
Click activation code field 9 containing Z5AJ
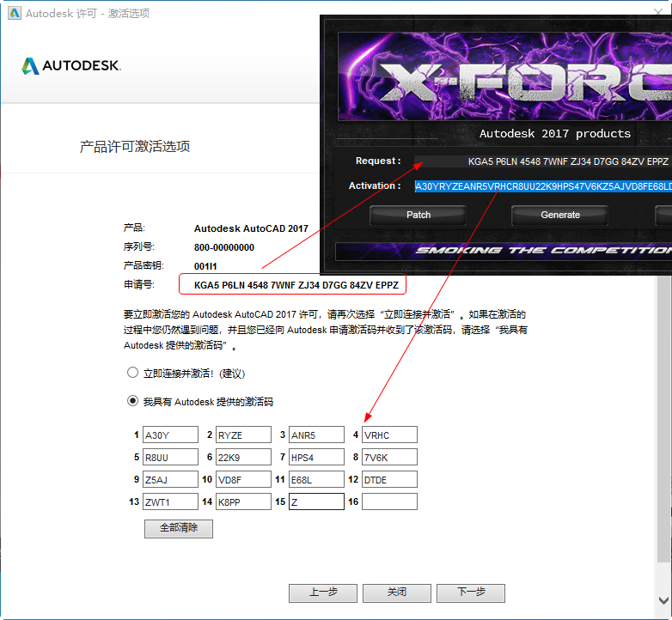(x=170, y=479)
